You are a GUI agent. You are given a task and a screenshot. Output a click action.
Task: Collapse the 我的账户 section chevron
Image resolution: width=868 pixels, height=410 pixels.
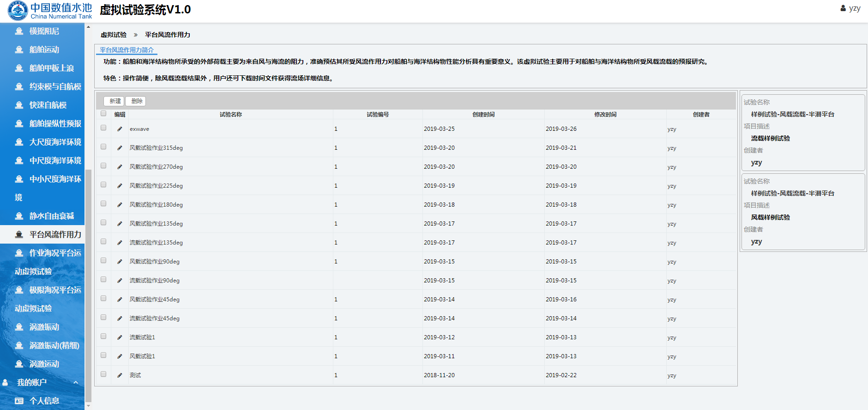(76, 382)
